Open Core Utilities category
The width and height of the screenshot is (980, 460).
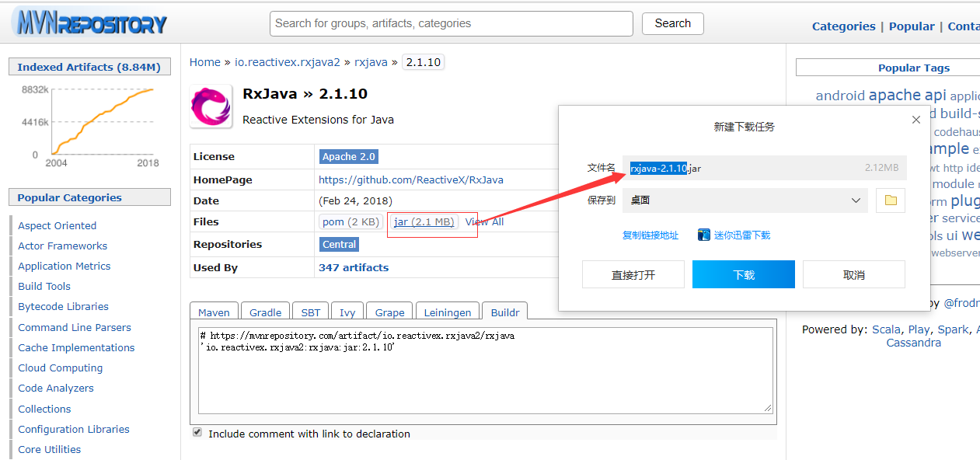(50, 449)
